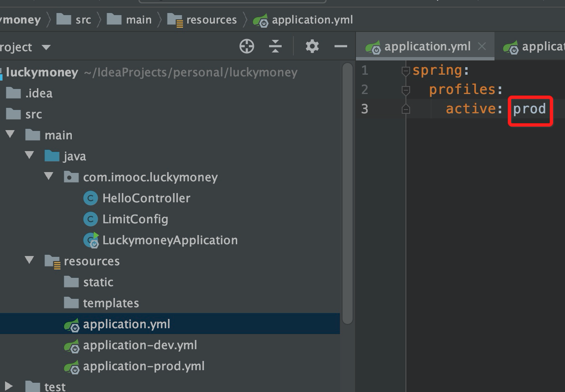Click main in breadcrumb bar

tap(129, 20)
